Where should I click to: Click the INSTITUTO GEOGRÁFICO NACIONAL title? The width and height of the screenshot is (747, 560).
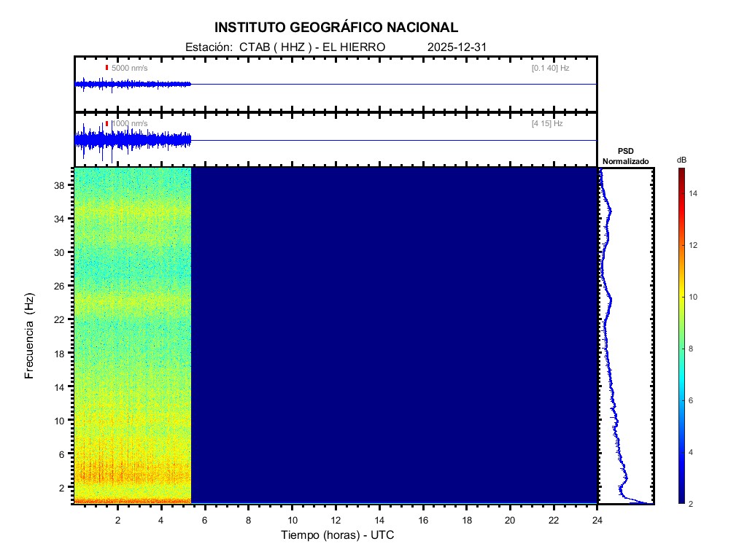click(x=336, y=28)
